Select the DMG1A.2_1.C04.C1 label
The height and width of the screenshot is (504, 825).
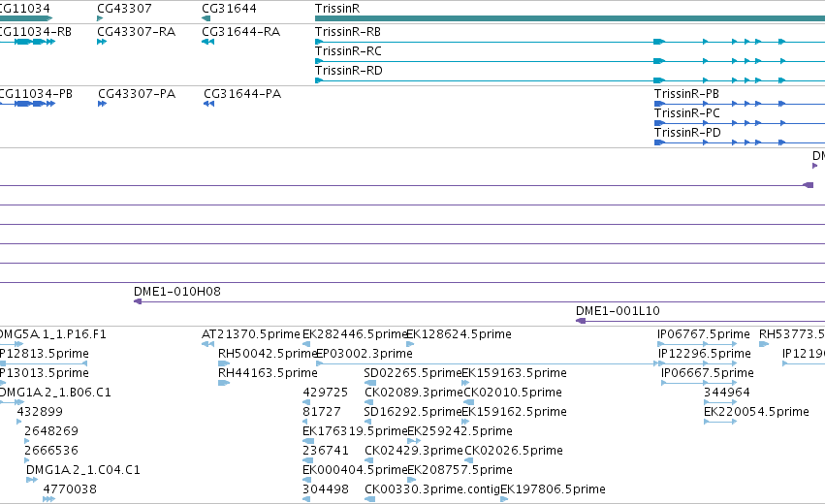(x=83, y=470)
